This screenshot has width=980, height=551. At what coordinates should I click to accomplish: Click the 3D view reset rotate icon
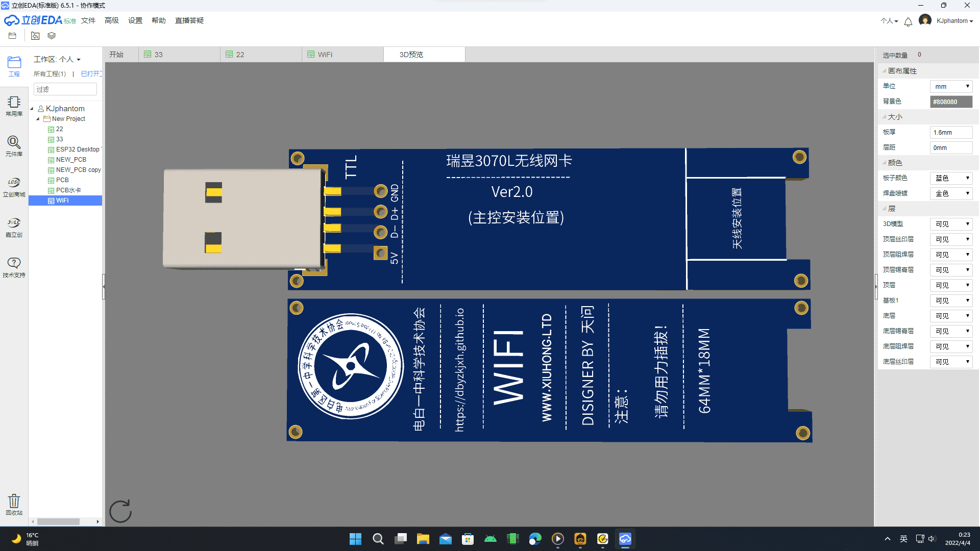[x=120, y=511]
